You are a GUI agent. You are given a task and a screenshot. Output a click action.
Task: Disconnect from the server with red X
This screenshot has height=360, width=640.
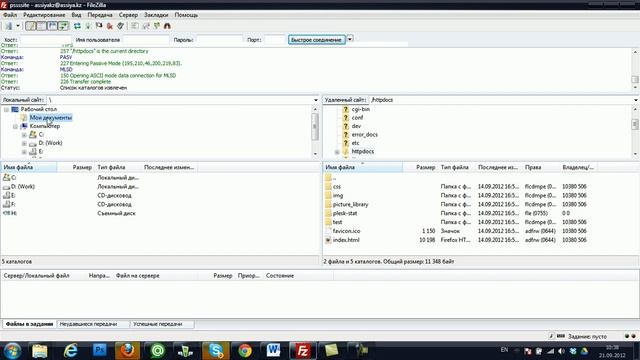(x=109, y=26)
